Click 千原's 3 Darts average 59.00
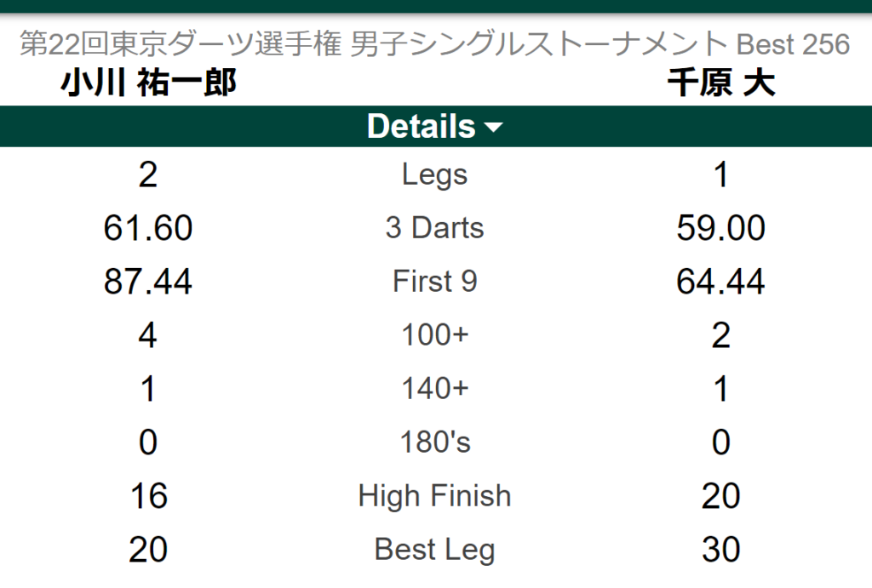This screenshot has width=872, height=588. (720, 228)
